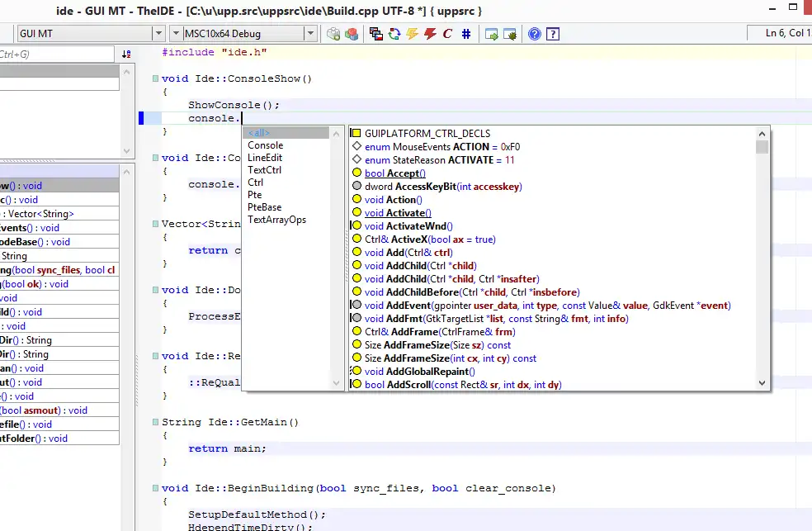Click the colored blocks package icon
812x531 pixels.
coord(352,34)
